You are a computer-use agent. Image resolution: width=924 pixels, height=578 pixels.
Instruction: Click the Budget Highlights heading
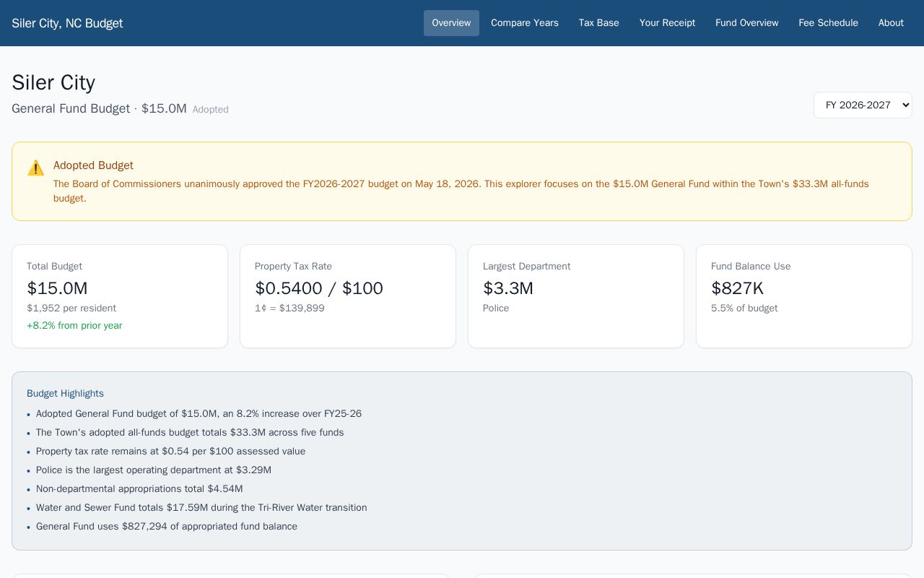click(65, 394)
